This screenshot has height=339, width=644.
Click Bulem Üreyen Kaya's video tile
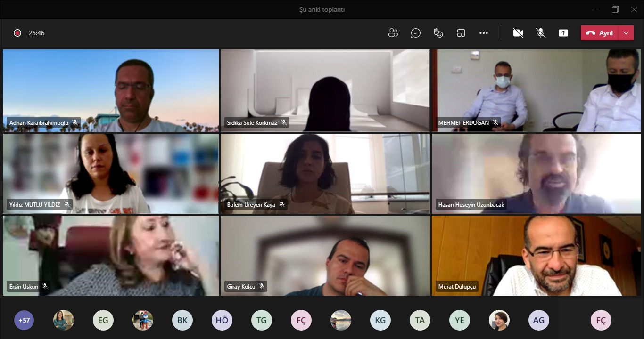[325, 173]
